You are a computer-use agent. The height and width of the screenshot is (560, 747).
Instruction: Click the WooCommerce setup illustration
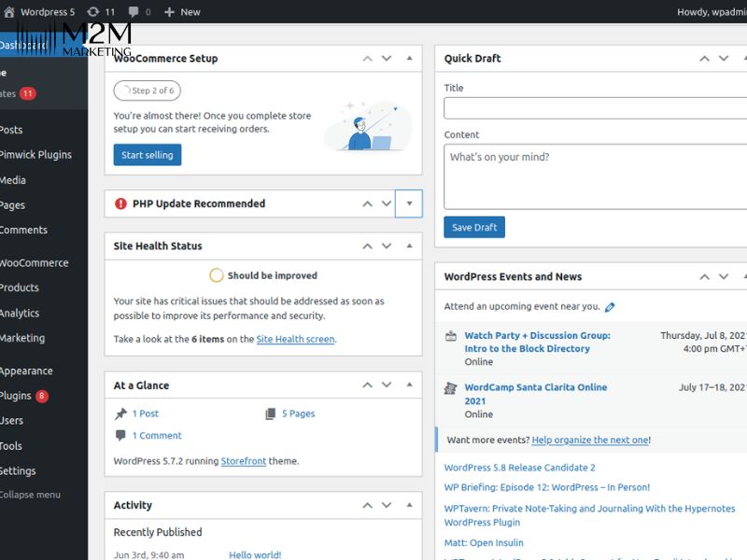[x=367, y=126]
